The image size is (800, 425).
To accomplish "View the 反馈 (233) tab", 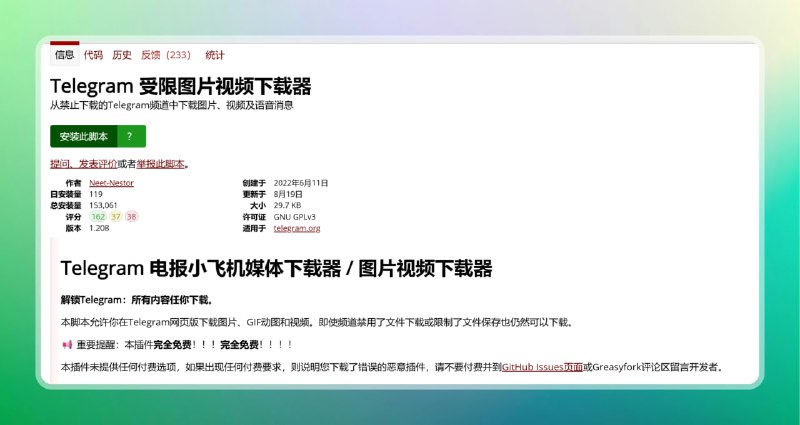I will pos(166,55).
